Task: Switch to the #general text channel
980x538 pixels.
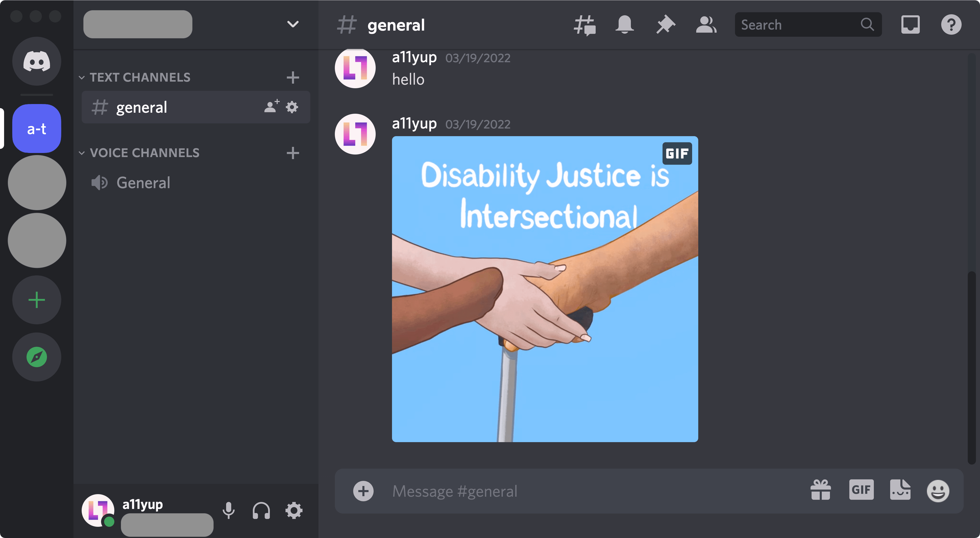Action: [x=142, y=107]
